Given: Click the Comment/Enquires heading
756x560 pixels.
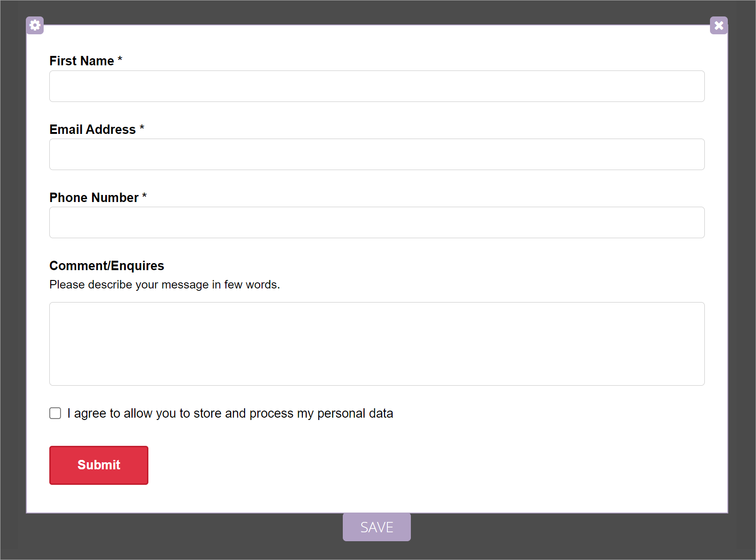Looking at the screenshot, I should click(107, 266).
